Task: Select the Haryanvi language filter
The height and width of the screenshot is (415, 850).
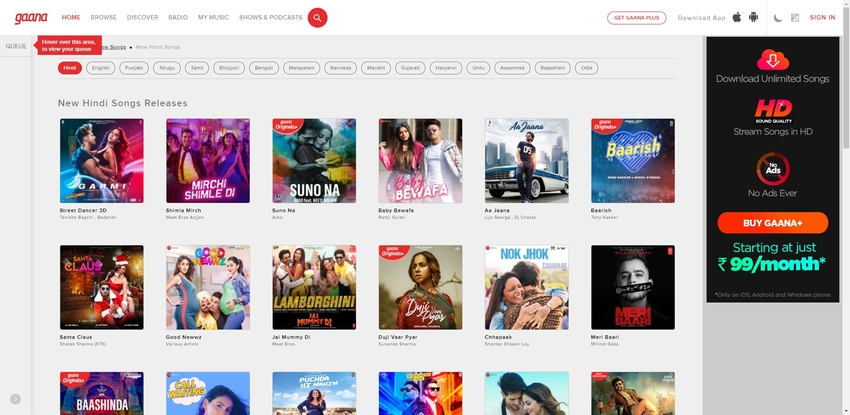Action: click(x=446, y=68)
